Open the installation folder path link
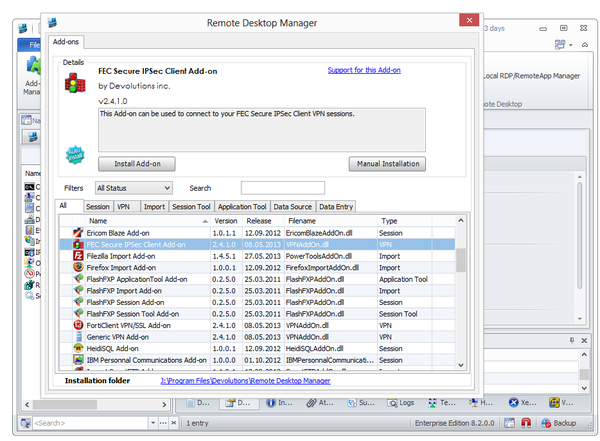Viewport: 600px width, 441px height. pos(245,381)
